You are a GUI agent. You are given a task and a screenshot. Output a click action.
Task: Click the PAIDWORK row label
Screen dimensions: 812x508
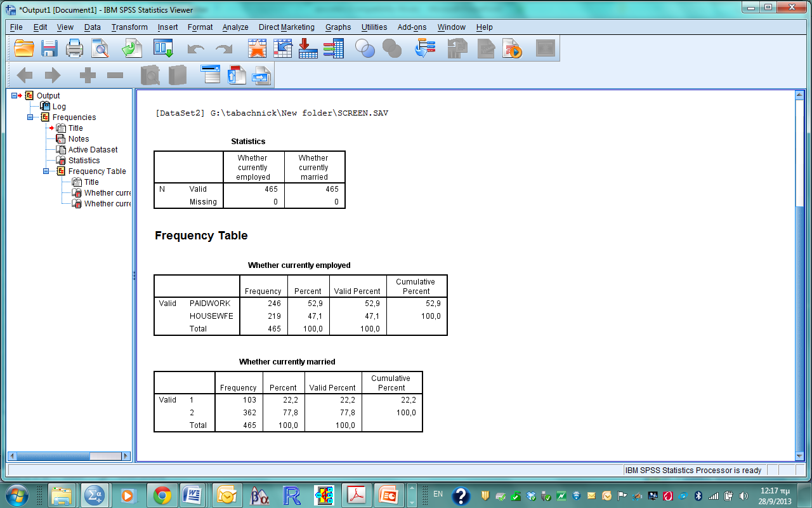tap(210, 304)
